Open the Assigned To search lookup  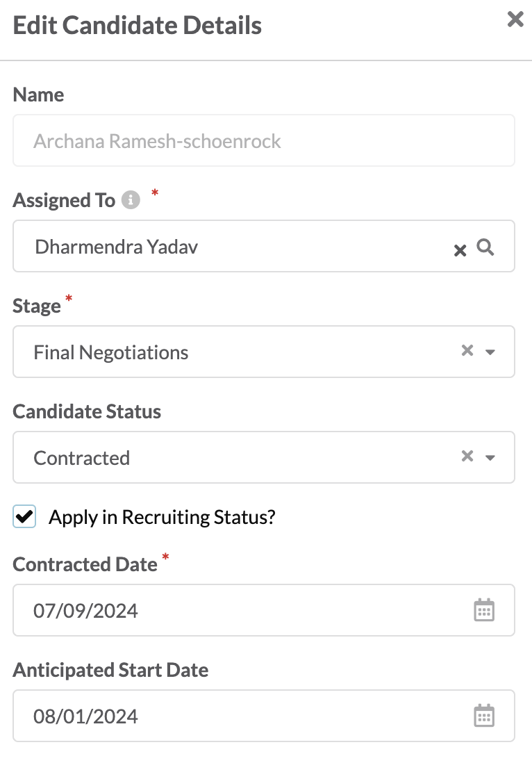click(x=485, y=247)
